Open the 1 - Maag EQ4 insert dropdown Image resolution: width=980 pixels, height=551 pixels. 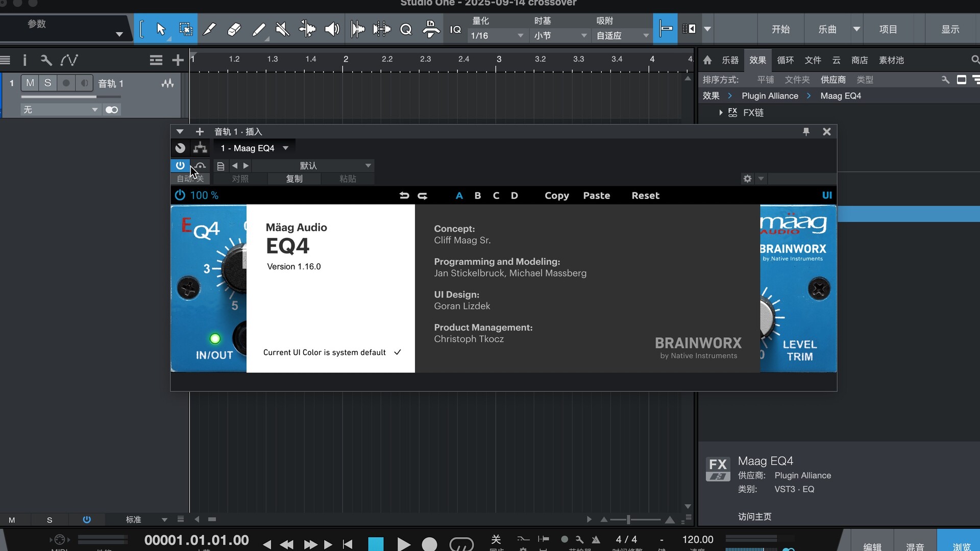pos(255,148)
